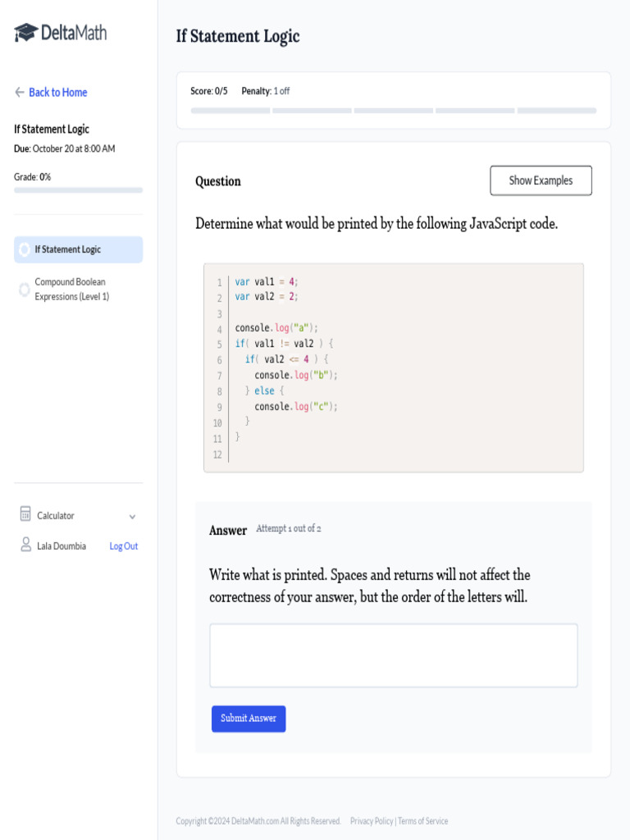This screenshot has width=630, height=840.
Task: Open the Privacy Policy link
Action: tap(372, 821)
